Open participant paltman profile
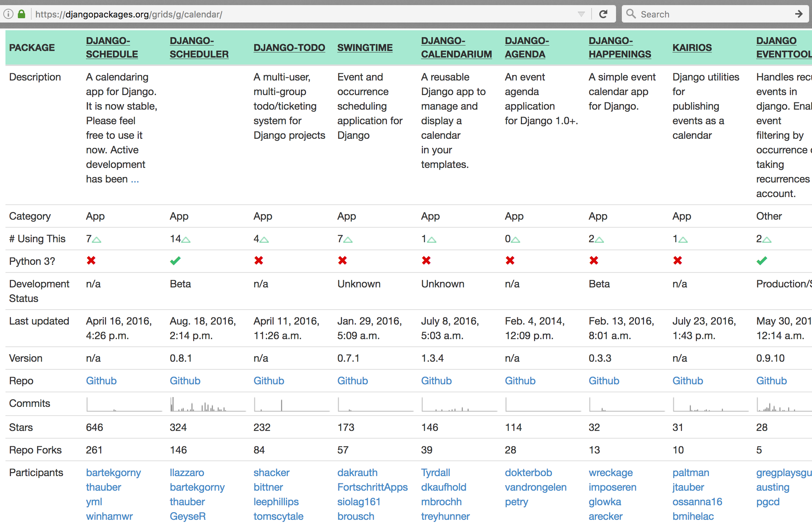 coord(691,473)
